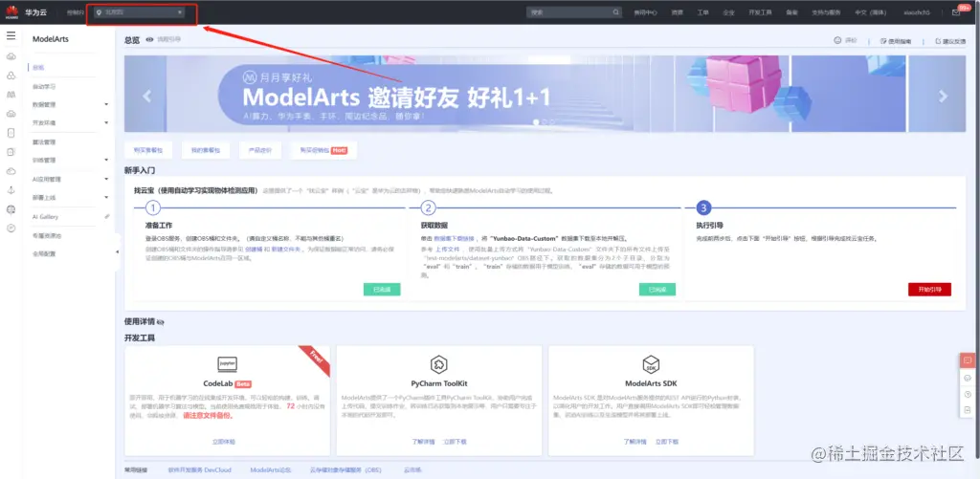Expand 部署上线 in the sidebar
Image resolution: width=980 pixels, height=479 pixels.
106,198
